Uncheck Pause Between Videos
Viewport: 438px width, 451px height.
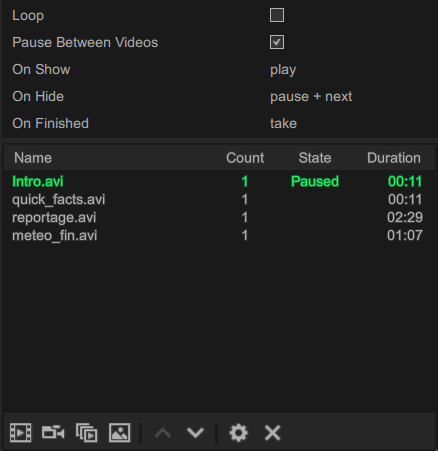[277, 42]
